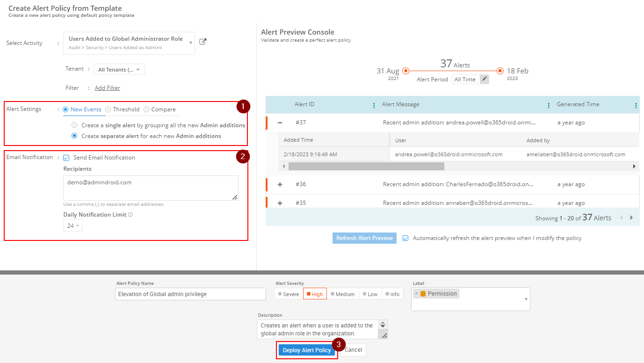The width and height of the screenshot is (644, 363).
Task: Expand alert #36 row details
Action: [280, 184]
